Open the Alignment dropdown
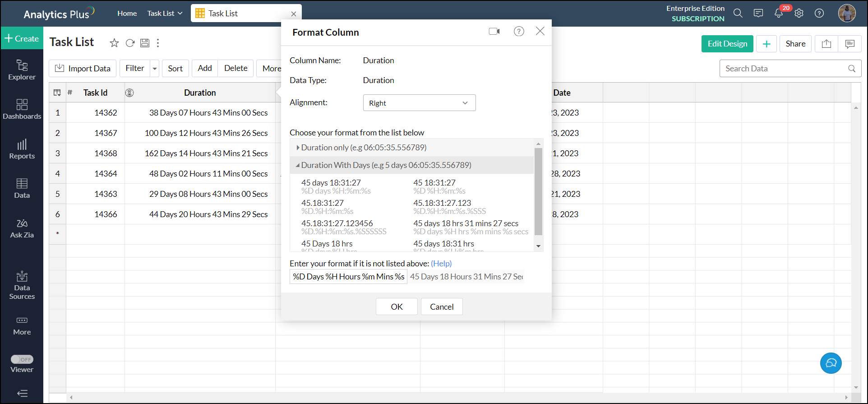Screen dimensions: 868x404 point(419,103)
